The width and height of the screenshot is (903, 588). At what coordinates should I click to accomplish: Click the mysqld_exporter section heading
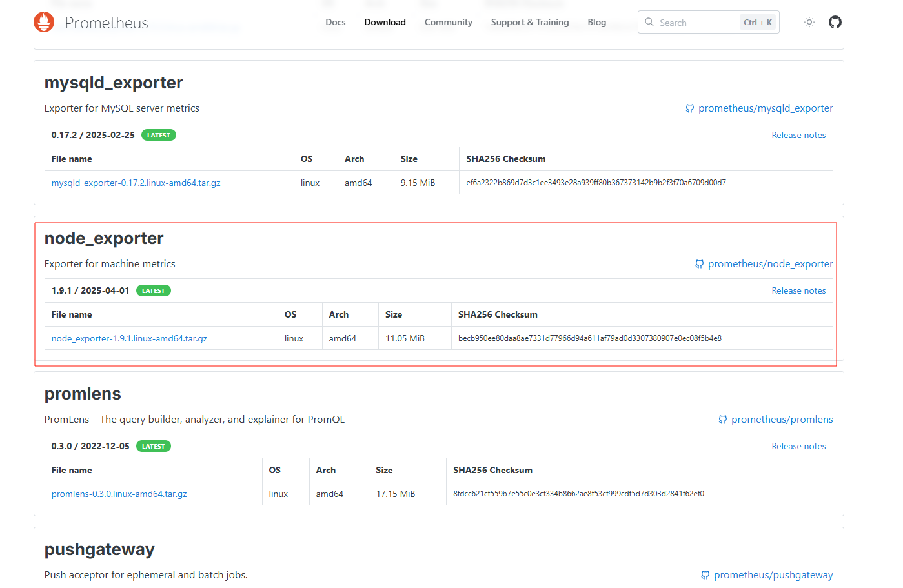114,83
